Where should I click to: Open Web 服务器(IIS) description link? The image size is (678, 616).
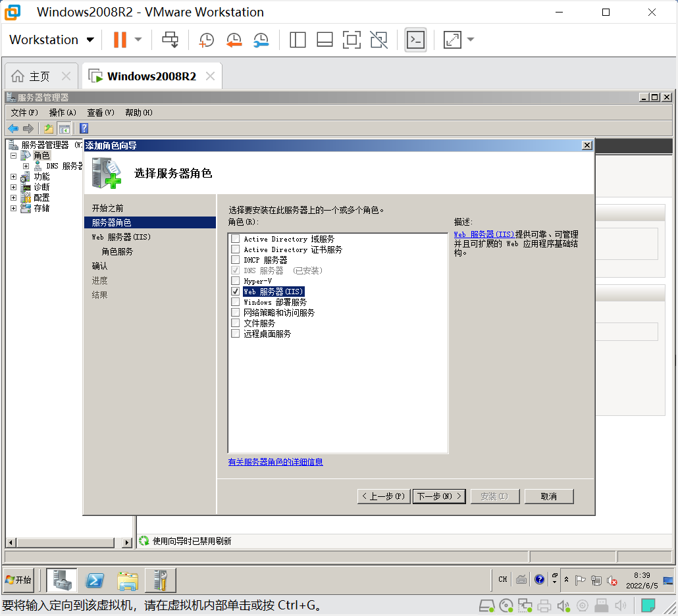[484, 234]
